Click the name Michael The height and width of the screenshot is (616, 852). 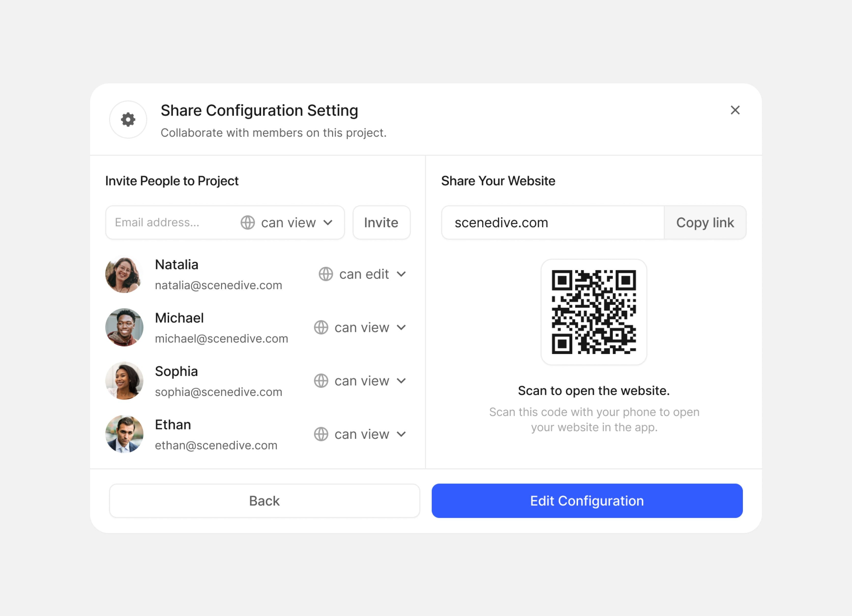coord(179,318)
